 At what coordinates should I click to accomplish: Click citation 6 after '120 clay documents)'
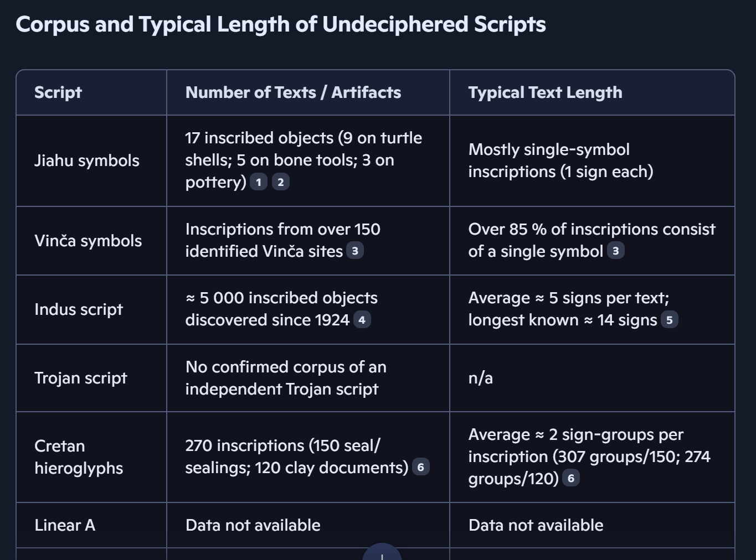420,468
